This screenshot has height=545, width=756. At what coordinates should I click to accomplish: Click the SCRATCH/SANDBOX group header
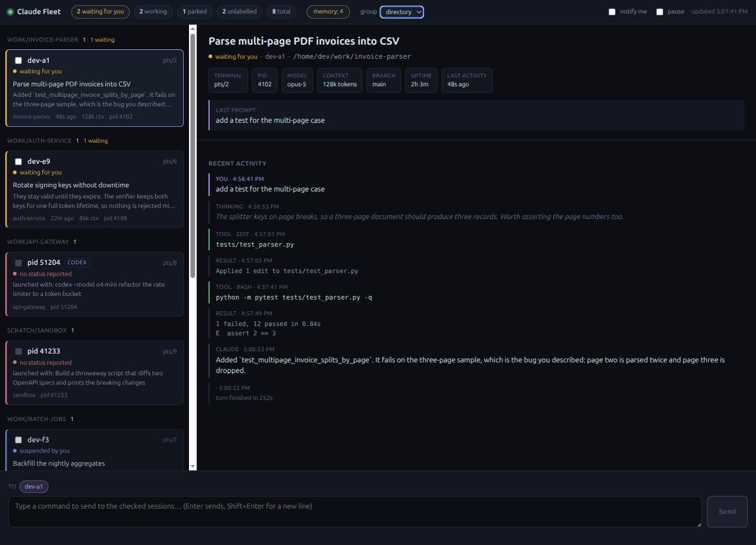37,331
